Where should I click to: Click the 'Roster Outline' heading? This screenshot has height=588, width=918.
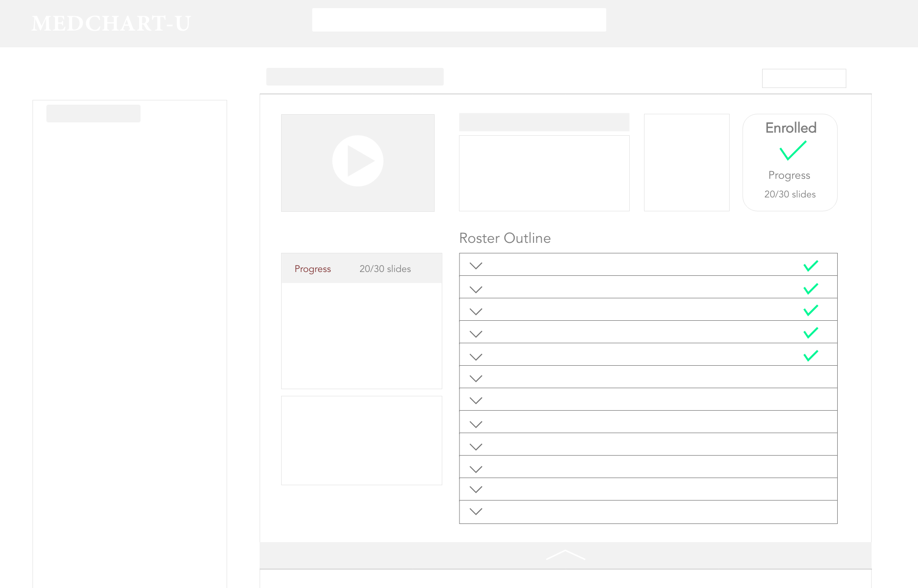pyautogui.click(x=505, y=238)
